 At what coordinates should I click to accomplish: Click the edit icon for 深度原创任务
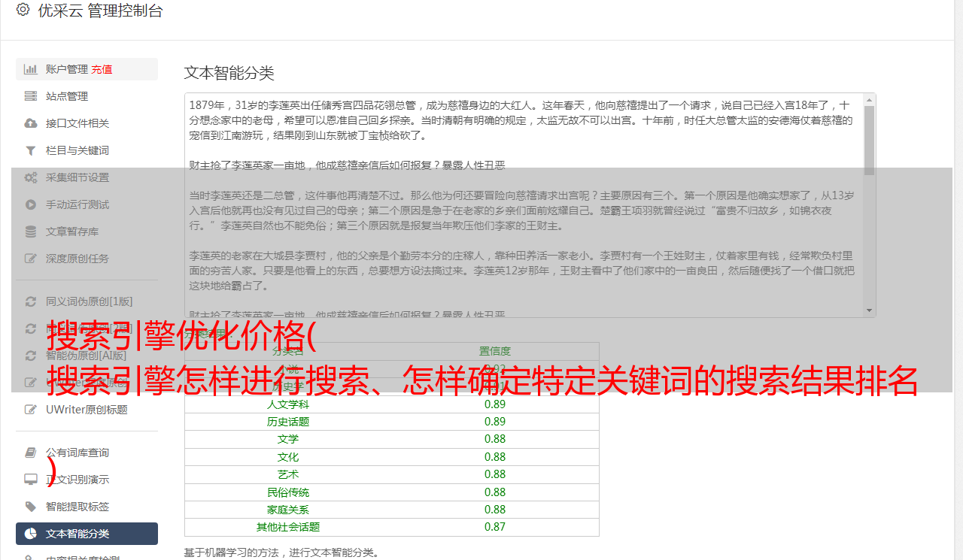31,259
